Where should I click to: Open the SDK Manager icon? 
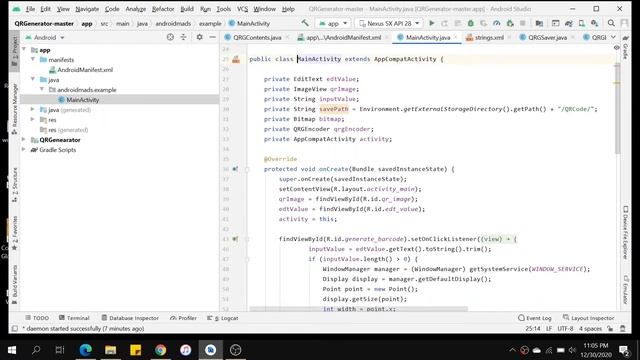coord(595,23)
